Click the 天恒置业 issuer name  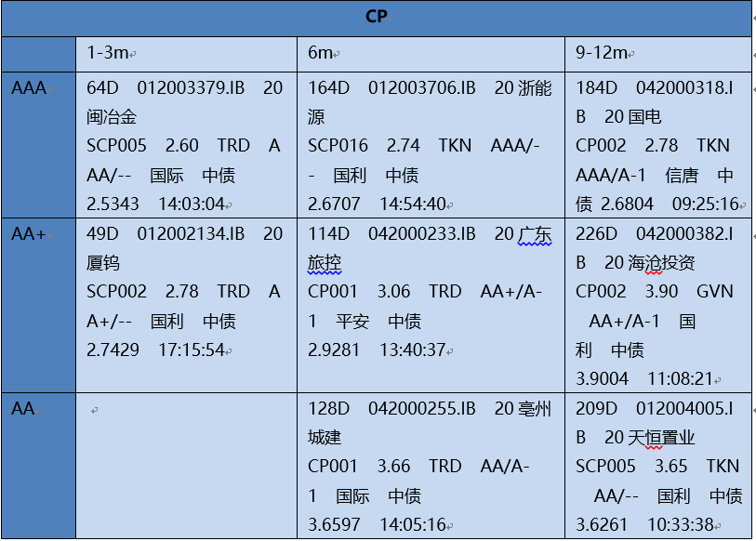click(661, 437)
